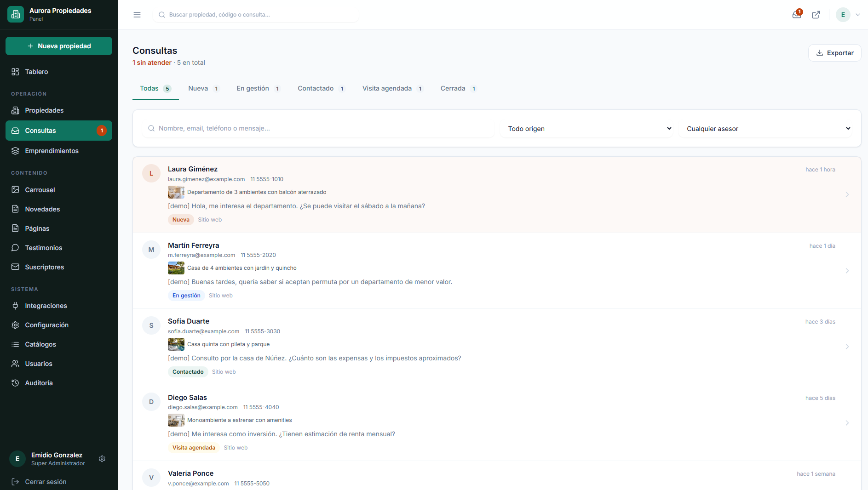Open Auditoría log
This screenshot has width=868, height=490.
pyautogui.click(x=59, y=383)
